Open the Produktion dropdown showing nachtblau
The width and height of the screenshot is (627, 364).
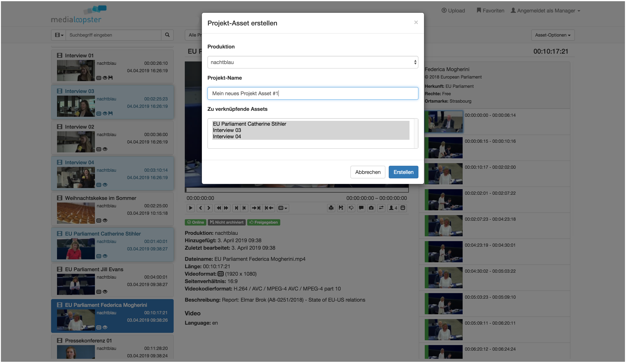pyautogui.click(x=313, y=62)
